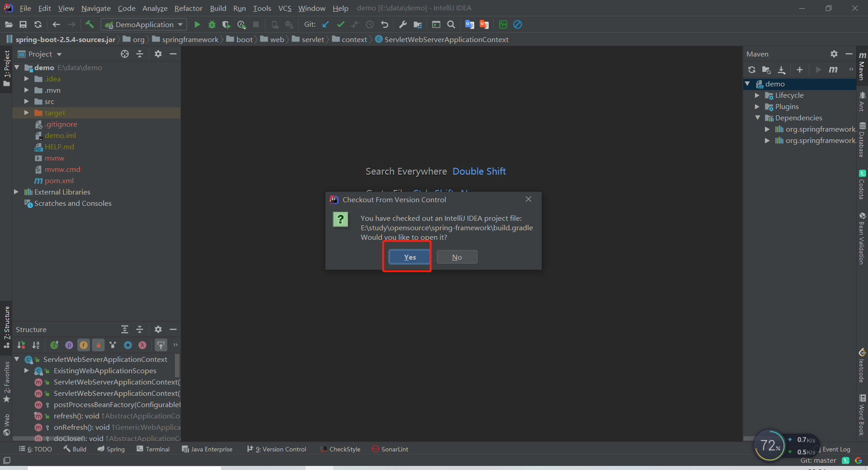Toggle Show Anonymous Classes blue circle filter
The width and height of the screenshot is (868, 470).
[128, 345]
